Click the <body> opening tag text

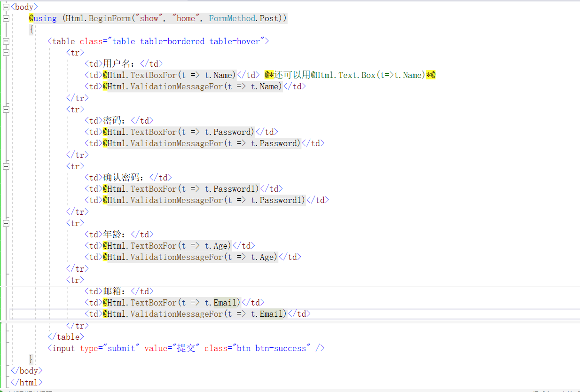(24, 7)
